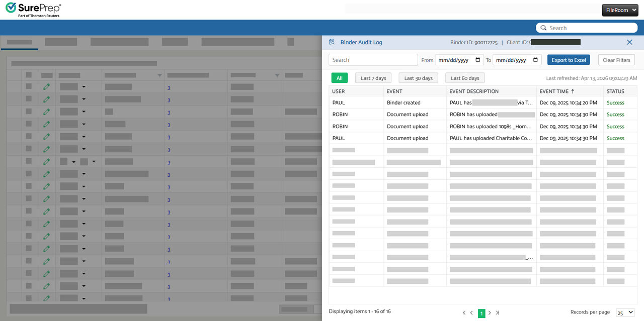
Task: Click the calendar icon in the From date field
Action: coord(477,60)
